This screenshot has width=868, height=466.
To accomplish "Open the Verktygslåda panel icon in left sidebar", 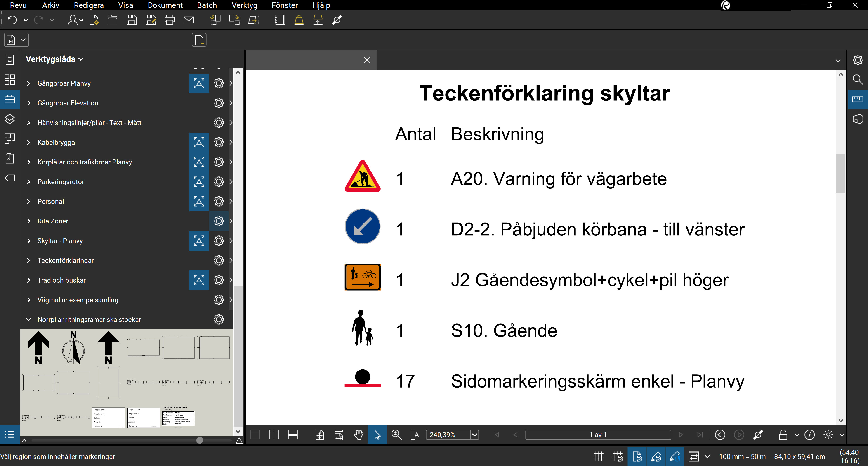I will (x=9, y=99).
